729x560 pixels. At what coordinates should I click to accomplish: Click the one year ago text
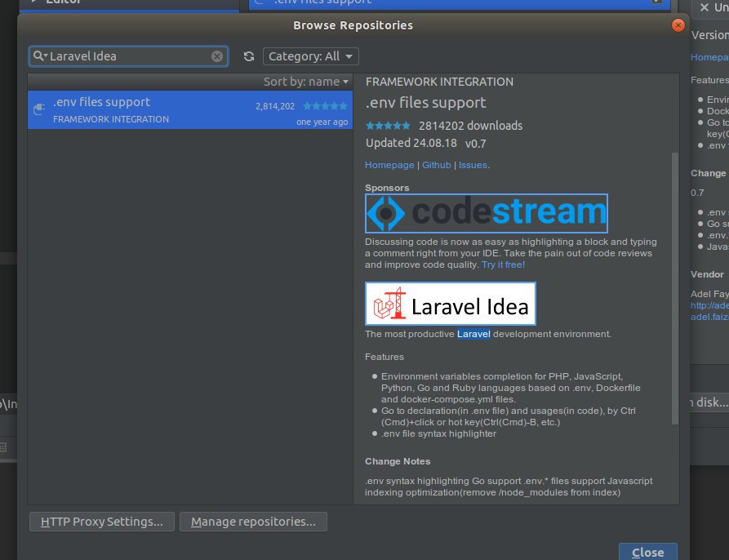[322, 122]
